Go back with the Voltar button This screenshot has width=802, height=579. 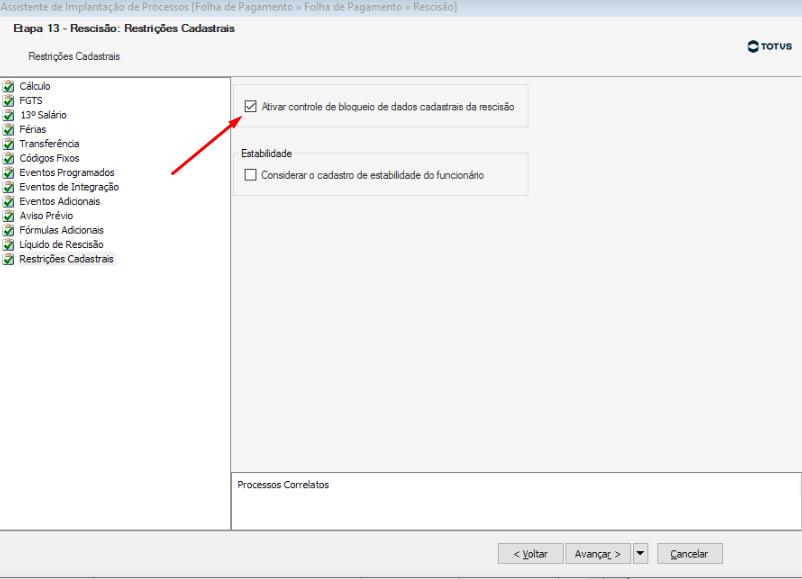tap(530, 553)
